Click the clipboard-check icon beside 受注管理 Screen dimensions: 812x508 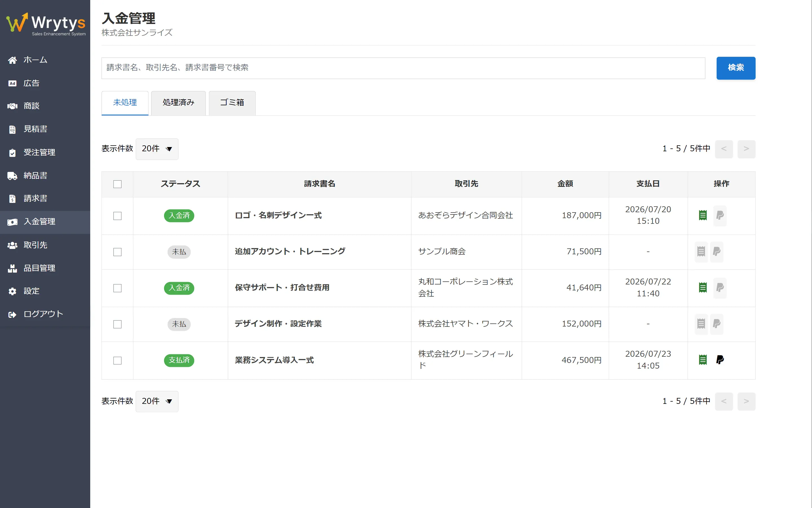click(12, 153)
